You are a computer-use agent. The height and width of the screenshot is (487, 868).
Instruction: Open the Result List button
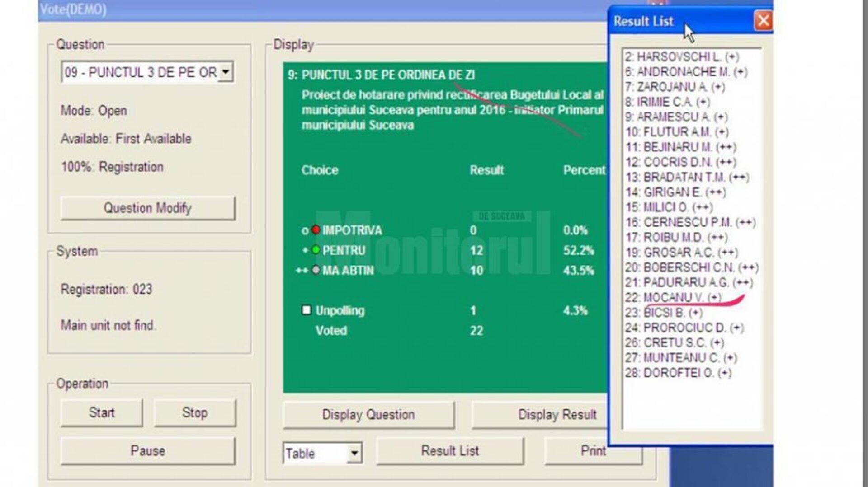point(450,450)
